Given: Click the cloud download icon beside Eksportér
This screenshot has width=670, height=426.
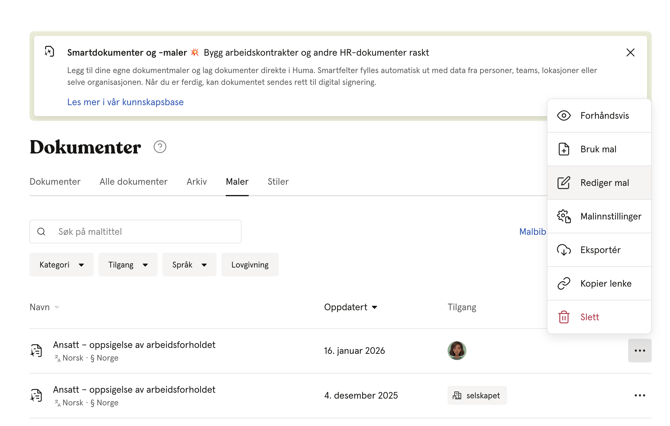Looking at the screenshot, I should [x=564, y=250].
